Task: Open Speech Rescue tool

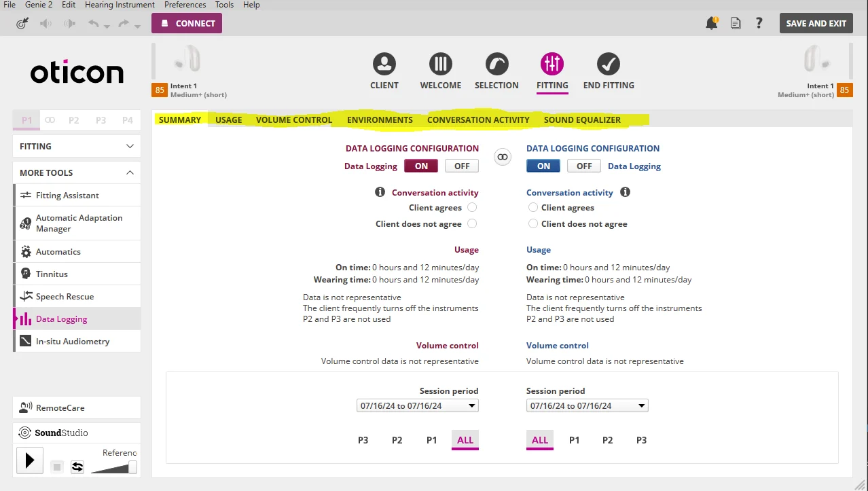Action: point(77,297)
